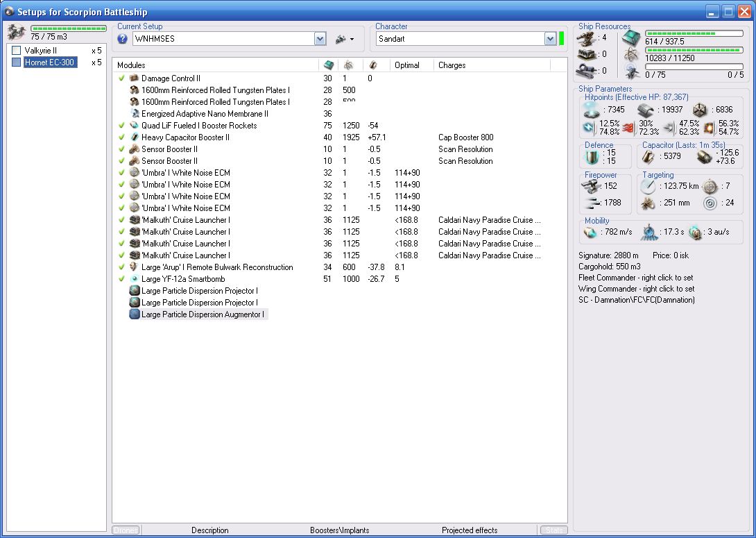Click Large 'Arup' Remote Bulwark icon
This screenshot has width=756, height=538.
(x=135, y=267)
